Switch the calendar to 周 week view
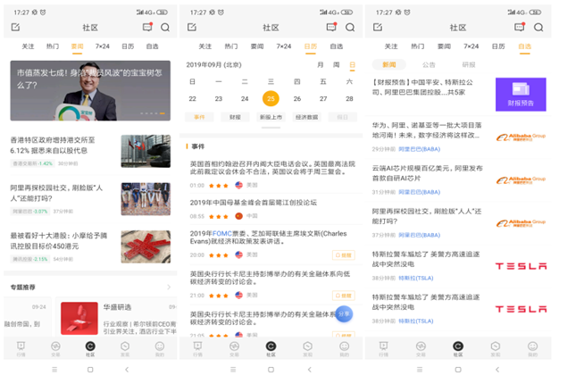Viewport: 584px width, 392px height. 336,65
